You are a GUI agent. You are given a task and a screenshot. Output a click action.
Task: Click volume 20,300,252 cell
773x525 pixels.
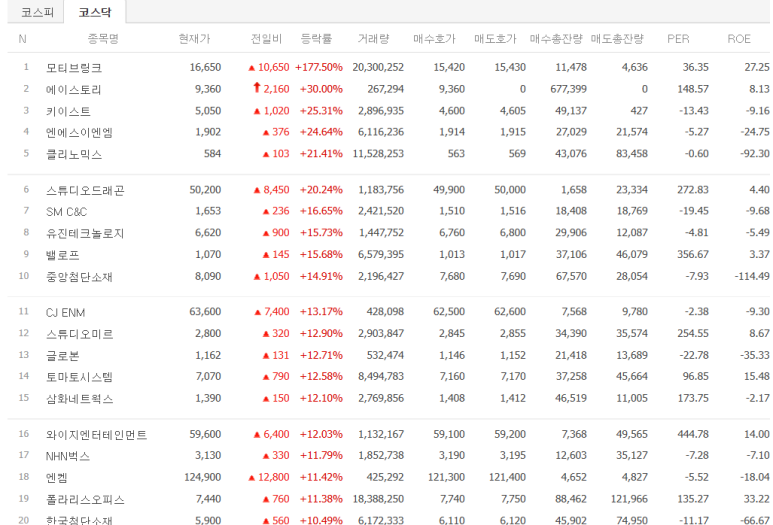(x=378, y=67)
